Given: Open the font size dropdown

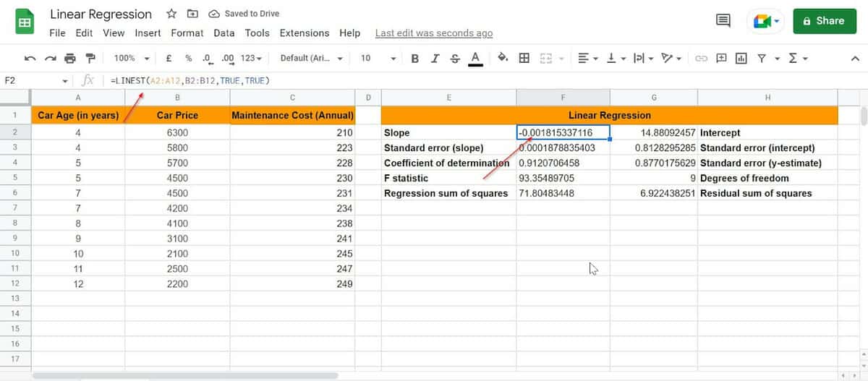Looking at the screenshot, I should tap(378, 58).
